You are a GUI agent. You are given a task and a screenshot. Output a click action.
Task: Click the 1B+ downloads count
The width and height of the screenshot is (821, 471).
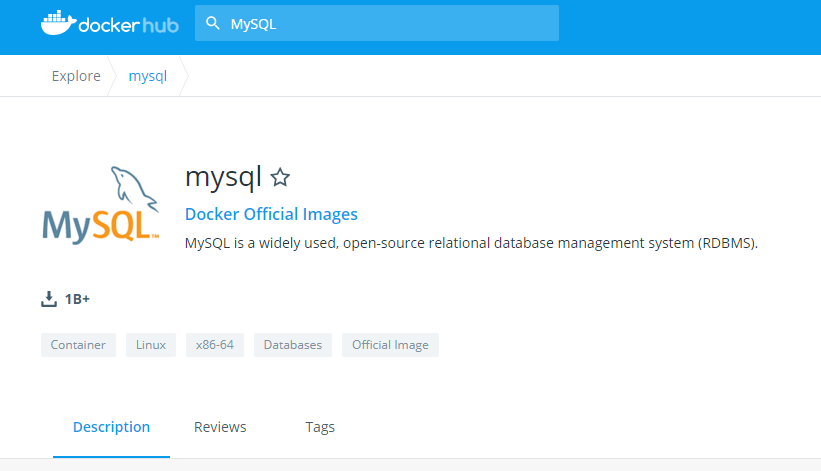[78, 299]
